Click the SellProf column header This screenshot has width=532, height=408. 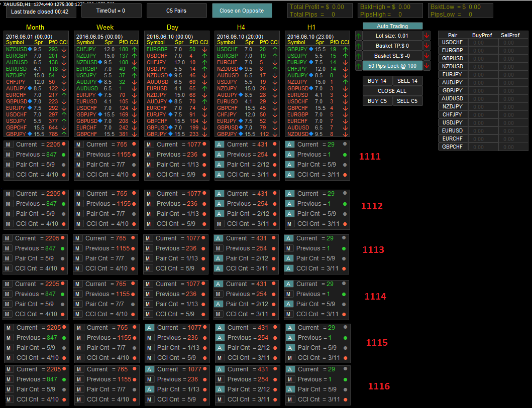pos(510,35)
